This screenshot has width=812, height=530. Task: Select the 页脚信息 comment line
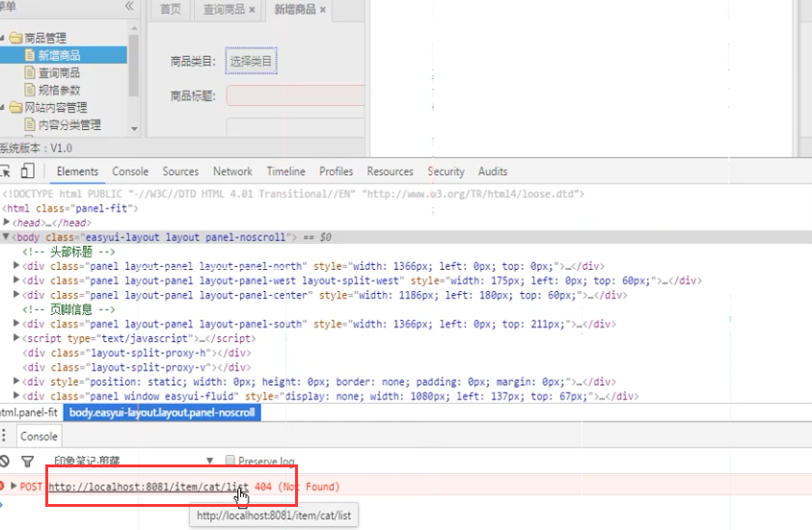pos(68,309)
